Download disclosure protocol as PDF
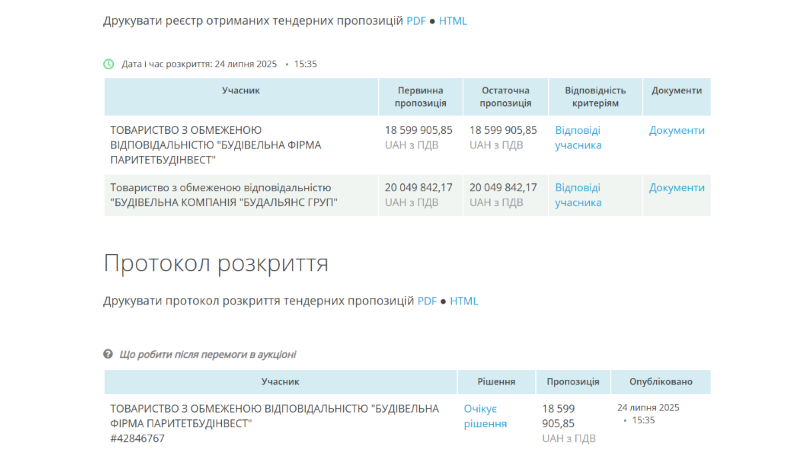This screenshot has height=450, width=800. 427,301
